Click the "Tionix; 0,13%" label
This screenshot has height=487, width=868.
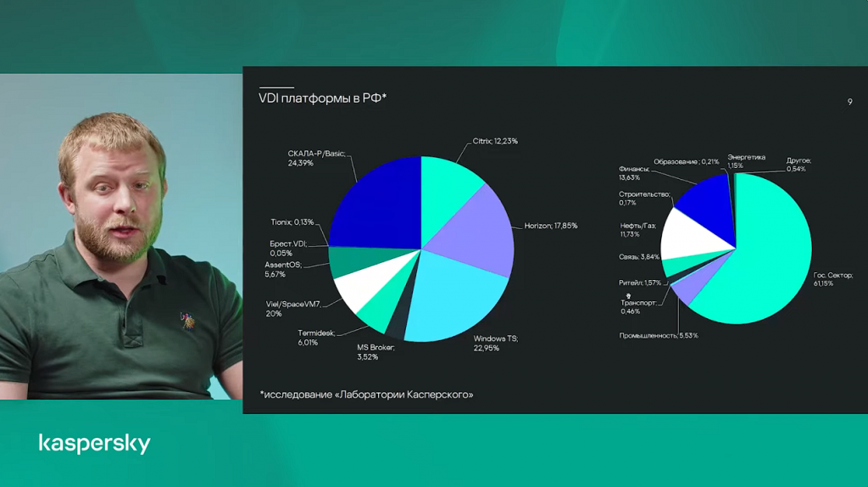click(x=292, y=222)
